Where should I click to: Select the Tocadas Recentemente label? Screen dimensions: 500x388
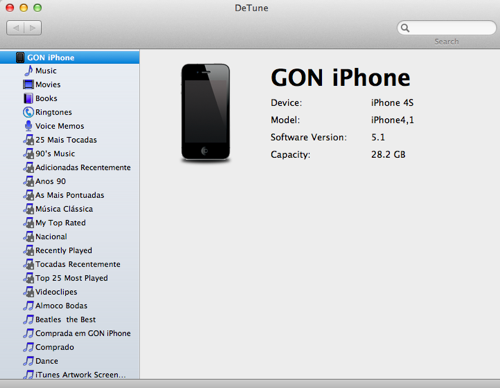[x=78, y=264]
